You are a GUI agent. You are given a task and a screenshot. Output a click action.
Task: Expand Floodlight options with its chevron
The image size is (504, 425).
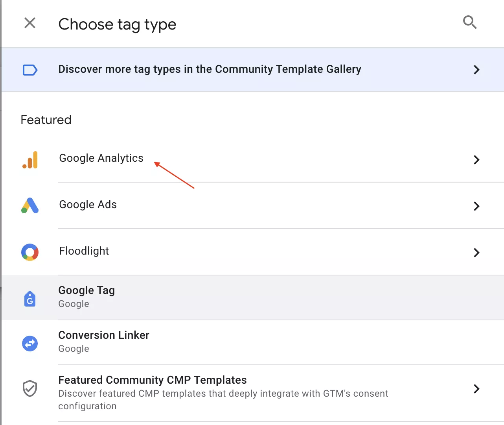point(476,253)
